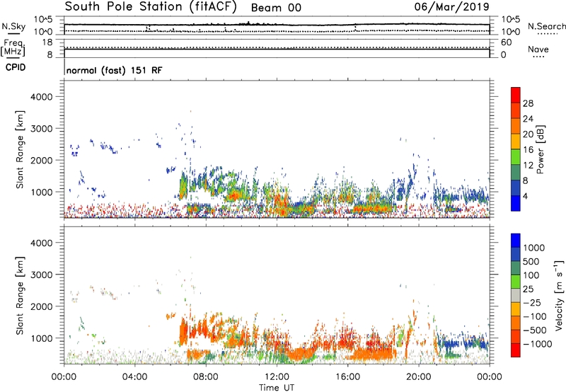Click "Slant Range [km]" on the Power panel
Image resolution: width=566 pixels, height=392 pixels.
pos(20,149)
